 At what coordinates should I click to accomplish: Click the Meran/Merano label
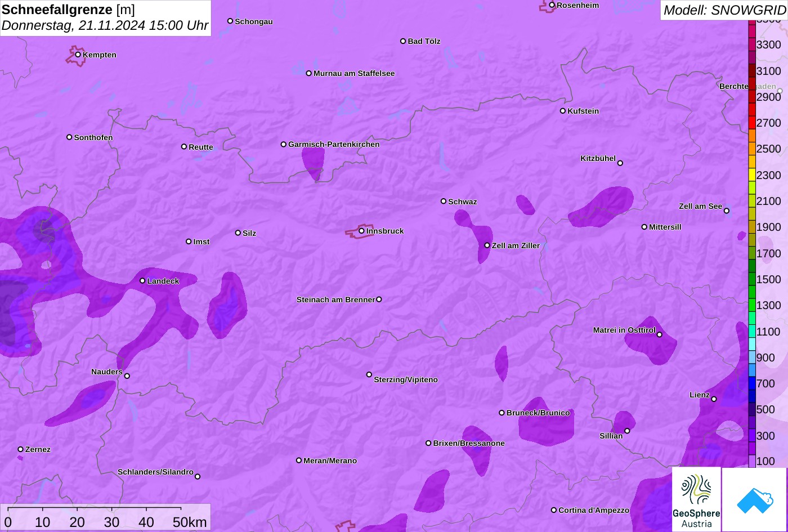coord(330,461)
